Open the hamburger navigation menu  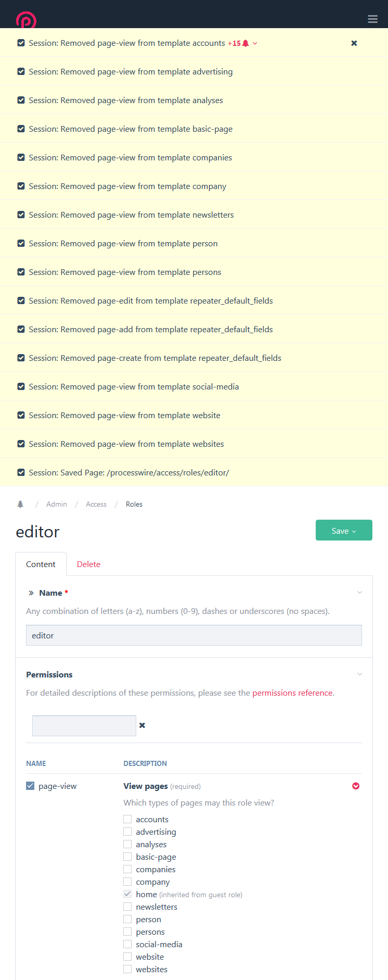click(x=372, y=19)
